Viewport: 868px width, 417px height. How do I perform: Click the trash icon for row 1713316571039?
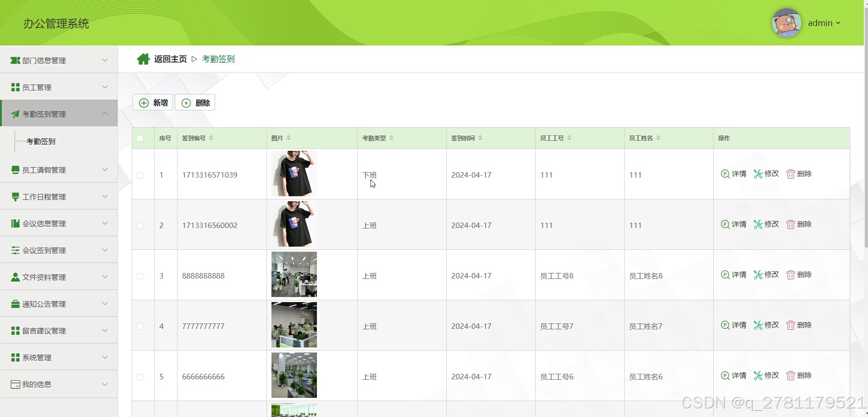click(x=791, y=174)
